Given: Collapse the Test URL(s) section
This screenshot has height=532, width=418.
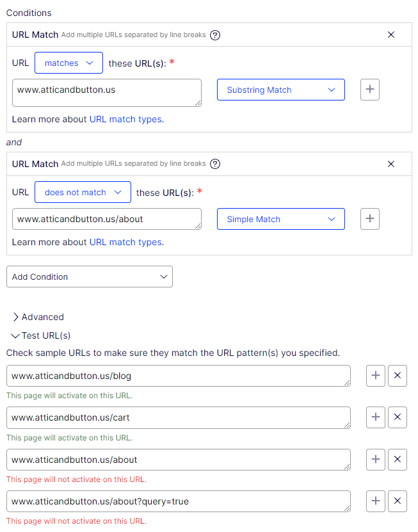Looking at the screenshot, I should pos(41,335).
